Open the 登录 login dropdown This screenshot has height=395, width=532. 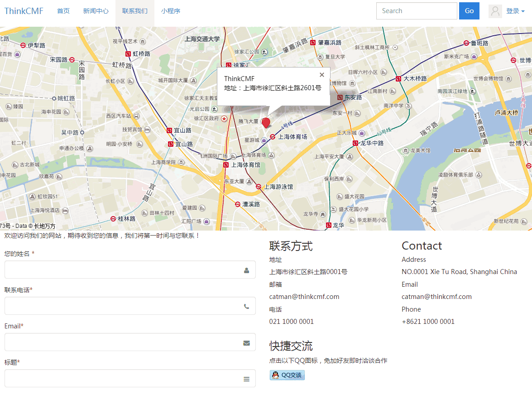pyautogui.click(x=515, y=11)
